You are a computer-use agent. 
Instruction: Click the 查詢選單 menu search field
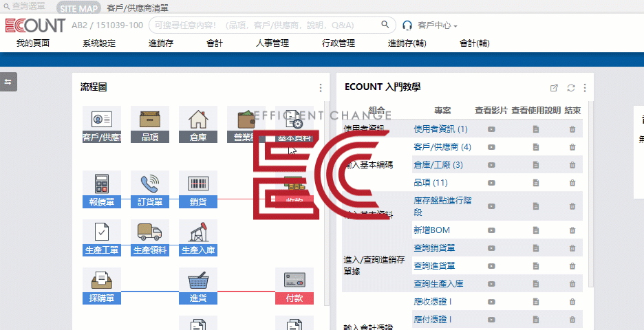[25, 7]
